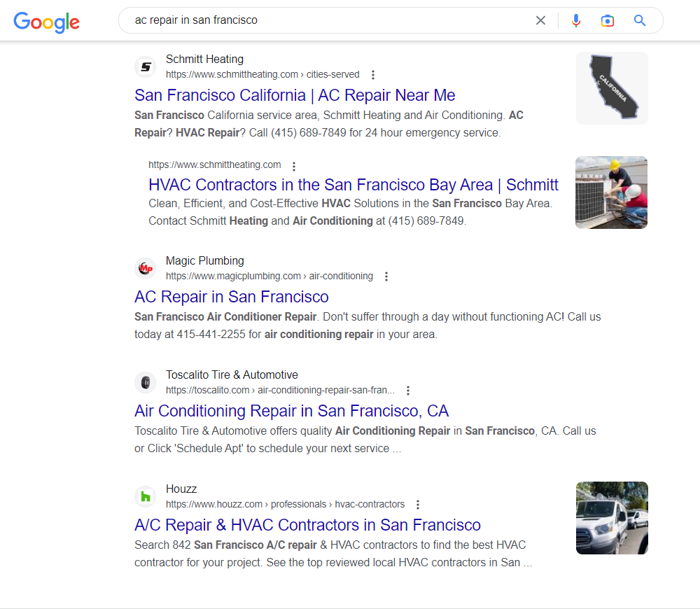Screen dimensions: 700x609
Task: Open more options for Magic Plumbing result
Action: (x=386, y=276)
